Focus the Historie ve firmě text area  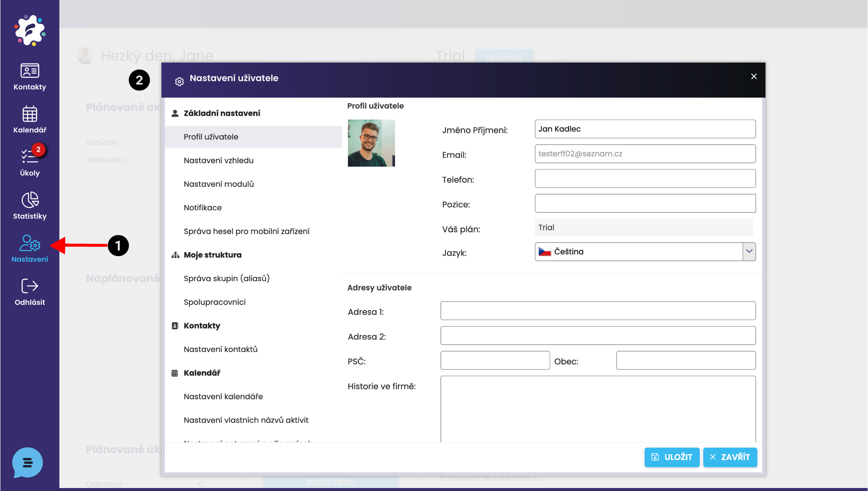[x=598, y=409]
